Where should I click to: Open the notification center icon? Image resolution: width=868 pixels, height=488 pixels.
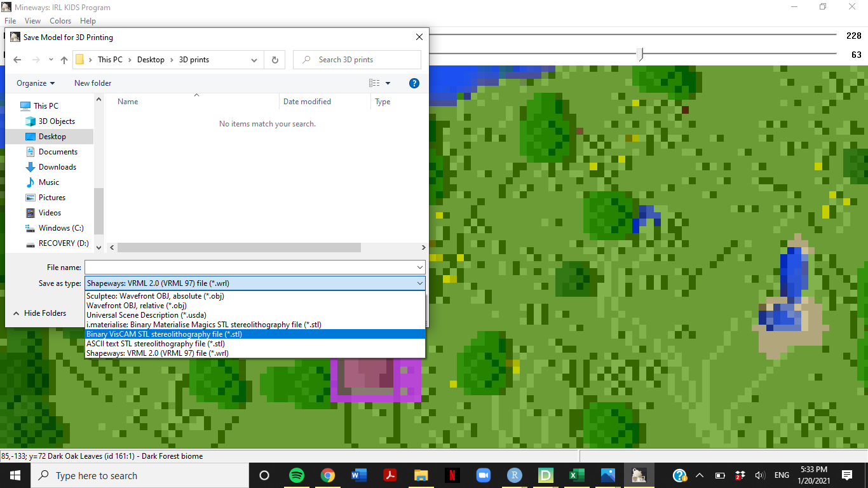tap(846, 475)
